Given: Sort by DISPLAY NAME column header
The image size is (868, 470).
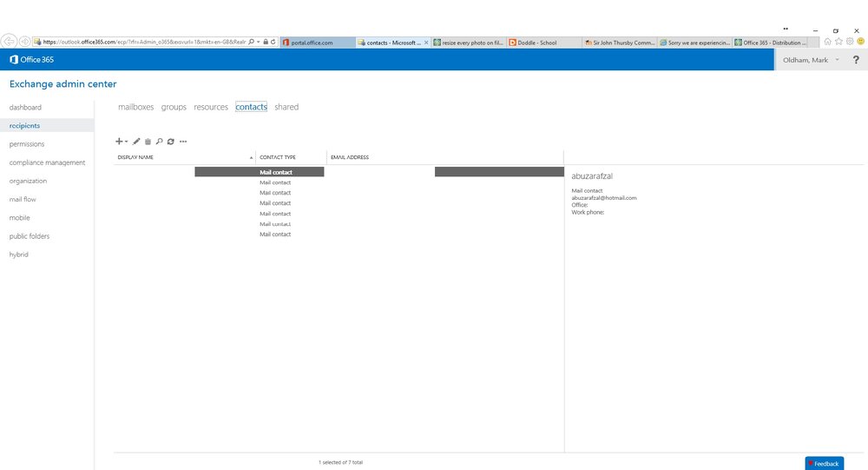Looking at the screenshot, I should click(135, 157).
